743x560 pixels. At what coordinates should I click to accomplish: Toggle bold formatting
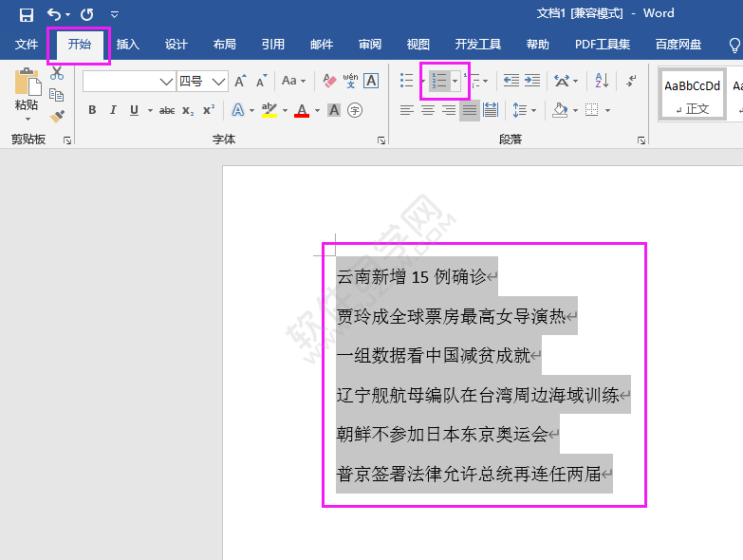tap(92, 110)
